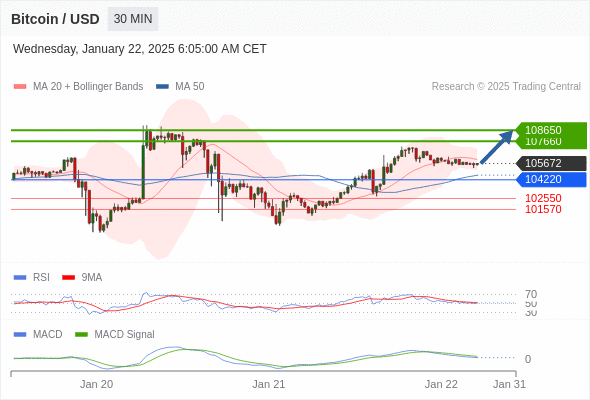This screenshot has width=590, height=400.
Task: Click the RSI 70 level label
Action: coord(531,294)
